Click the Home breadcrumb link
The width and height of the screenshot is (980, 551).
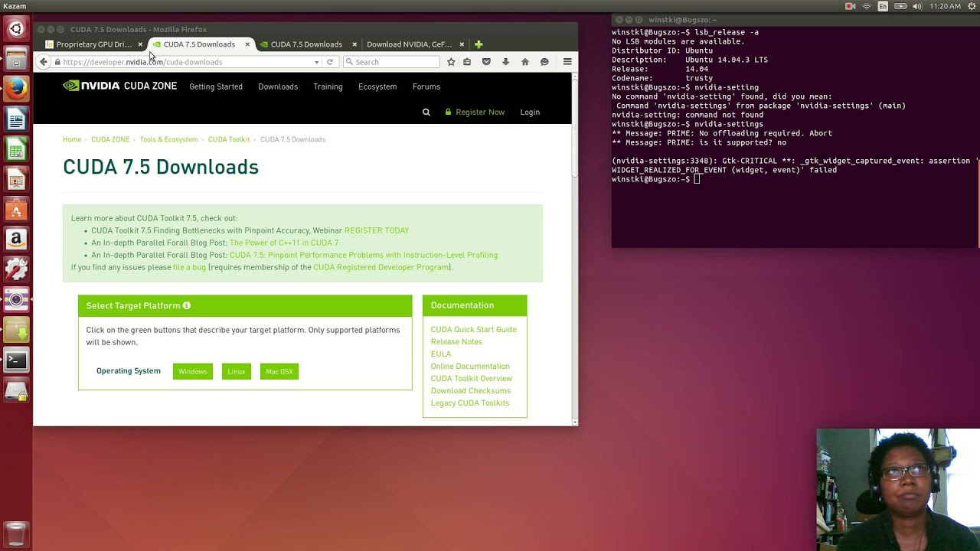tap(72, 139)
